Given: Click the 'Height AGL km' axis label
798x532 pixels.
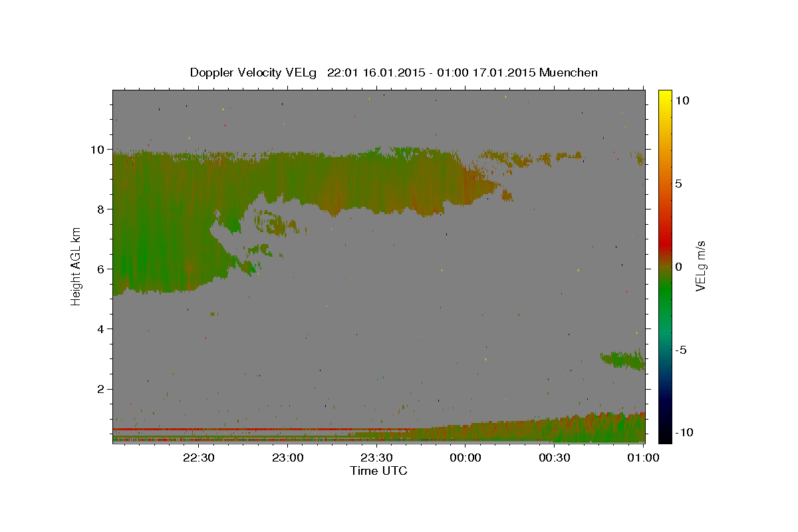Looking at the screenshot, I should (x=76, y=266).
